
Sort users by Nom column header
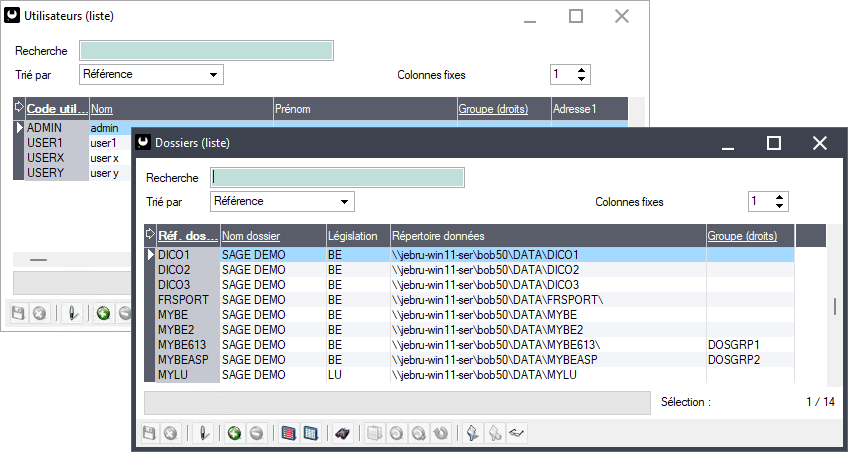100,108
